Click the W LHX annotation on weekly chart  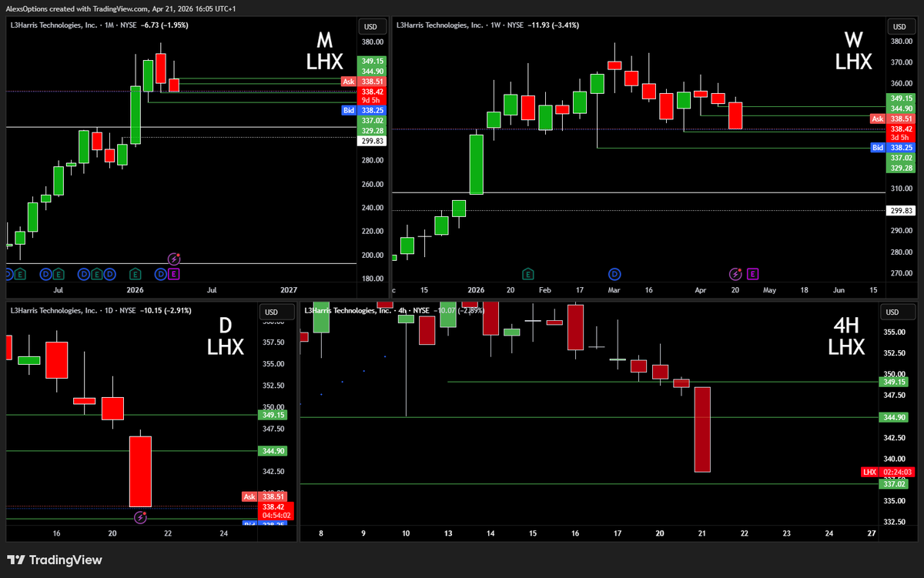[x=853, y=49]
